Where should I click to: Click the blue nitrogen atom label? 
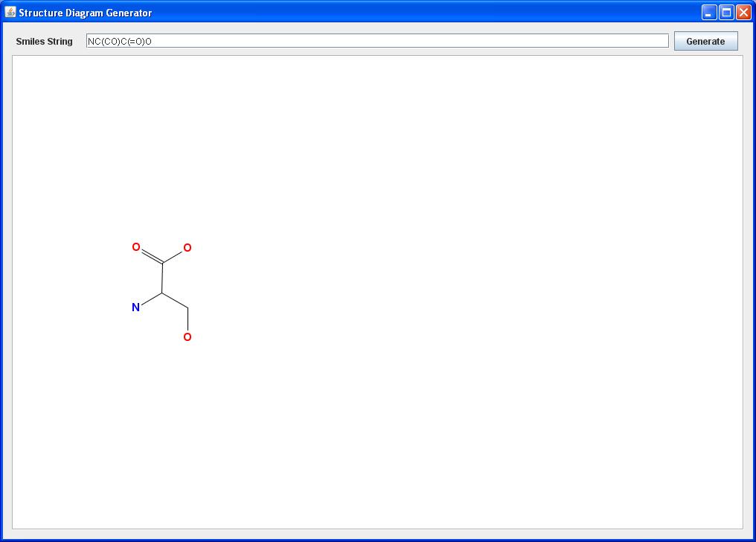136,306
